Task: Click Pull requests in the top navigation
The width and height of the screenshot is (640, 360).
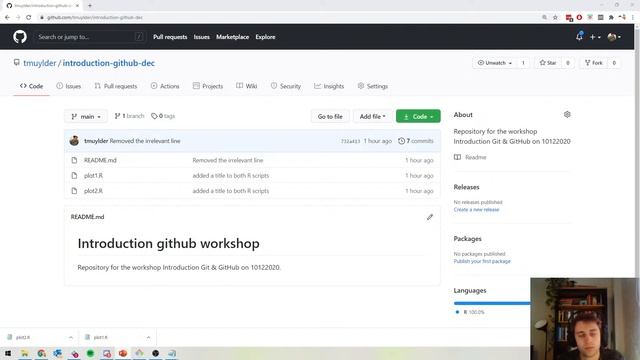Action: pos(170,37)
